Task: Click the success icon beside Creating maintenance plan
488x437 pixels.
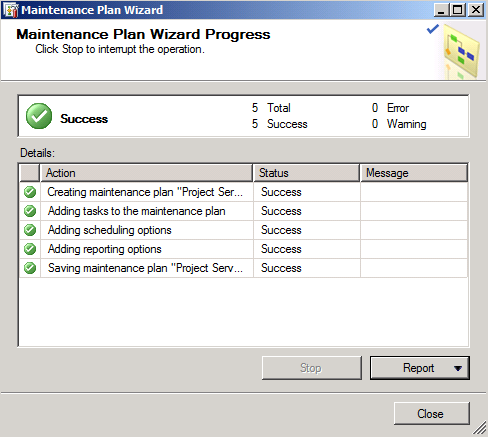Action: pos(30,192)
